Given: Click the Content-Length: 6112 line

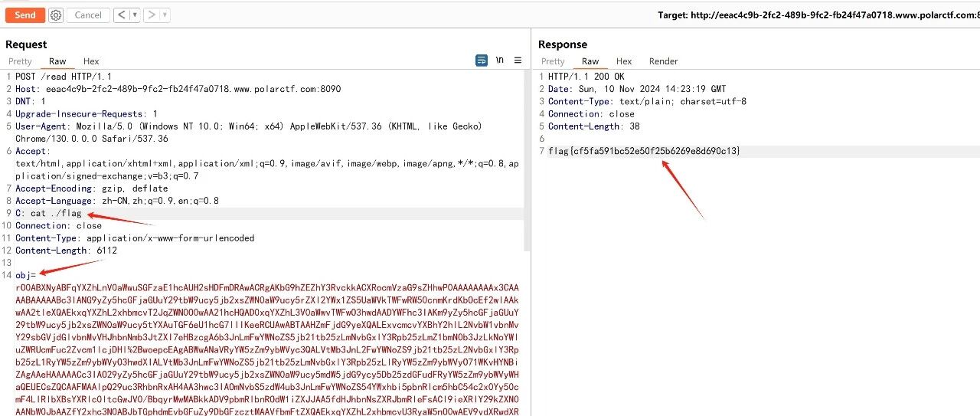Looking at the screenshot, I should point(67,251).
